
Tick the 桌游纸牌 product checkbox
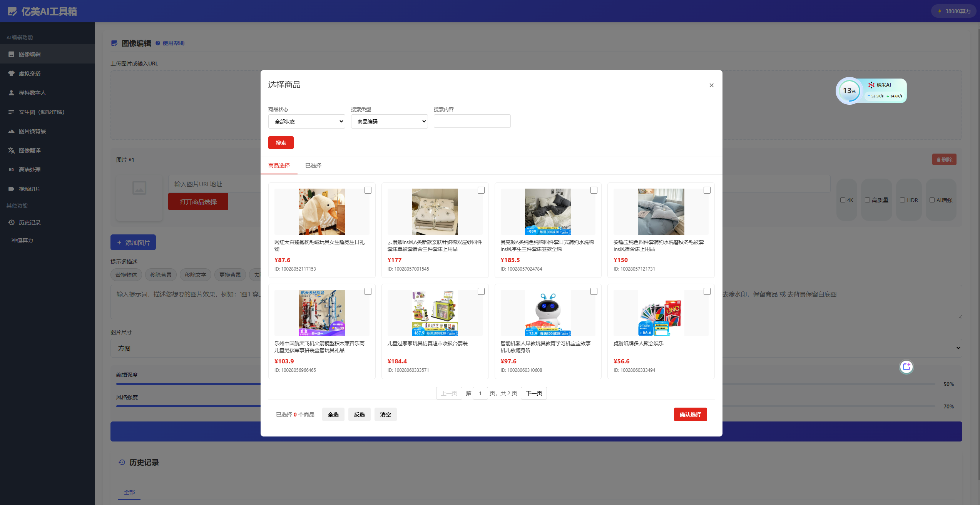click(707, 291)
